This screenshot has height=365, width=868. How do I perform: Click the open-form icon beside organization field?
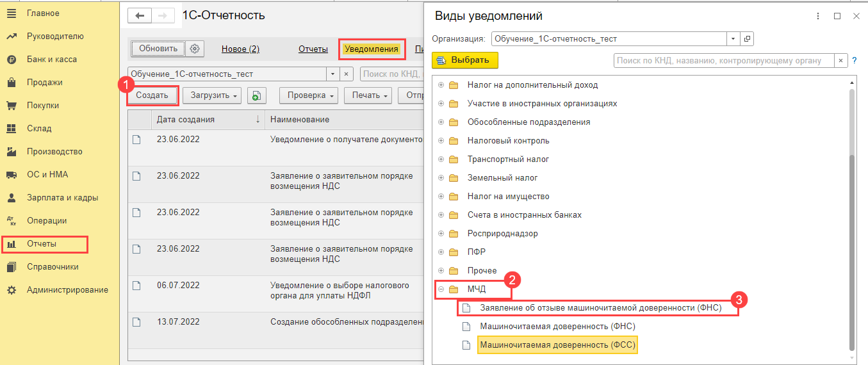pos(747,39)
